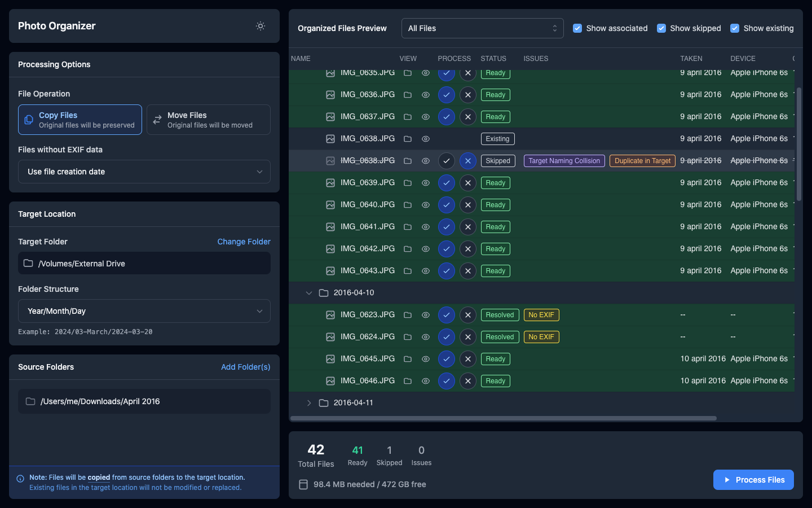Viewport: 812px width, 508px height.
Task: Exclude IMG_0637.JPG with X toggle
Action: click(x=468, y=117)
